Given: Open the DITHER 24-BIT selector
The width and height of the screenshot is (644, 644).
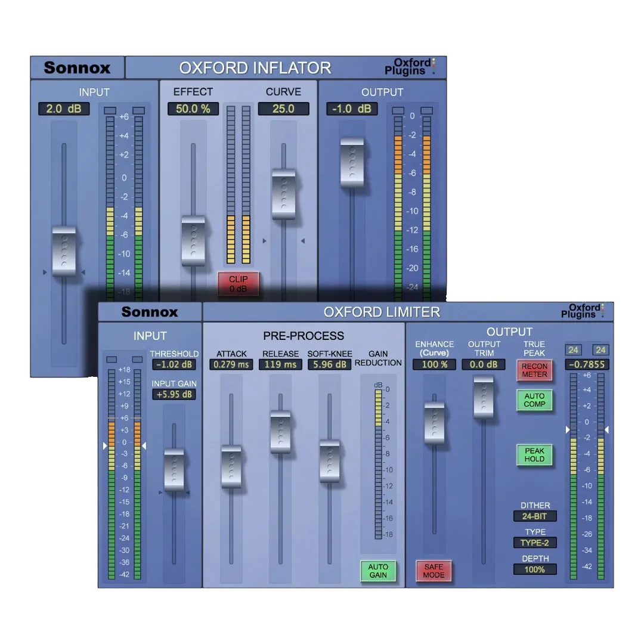Looking at the screenshot, I should click(535, 516).
